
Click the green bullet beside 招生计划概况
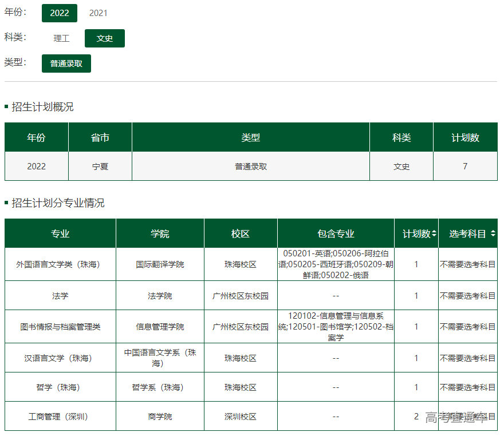click(6, 106)
